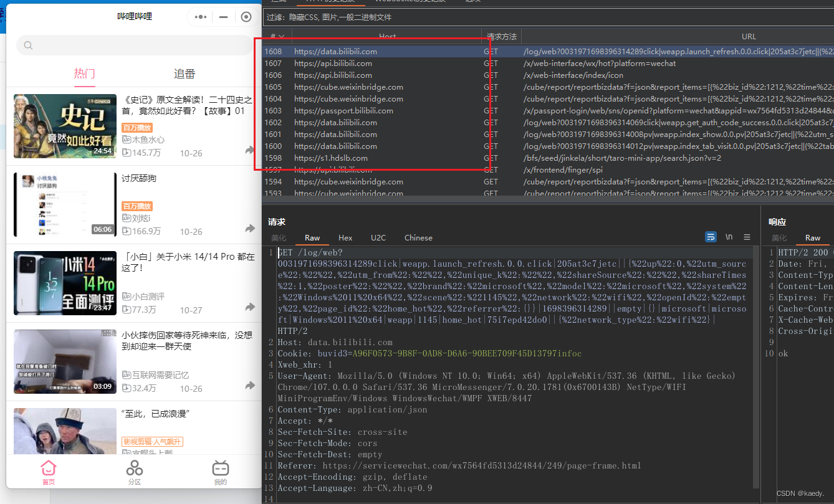Share the 讨厌舔狗 video via arrow icon
The image size is (834, 504).
click(250, 229)
